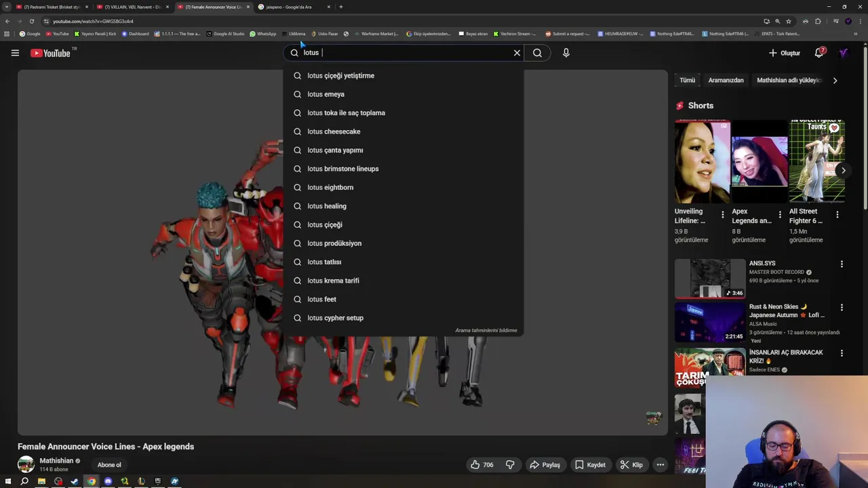Open 'Rust & Neon Skies' video title
The height and width of the screenshot is (488, 868).
(x=787, y=310)
